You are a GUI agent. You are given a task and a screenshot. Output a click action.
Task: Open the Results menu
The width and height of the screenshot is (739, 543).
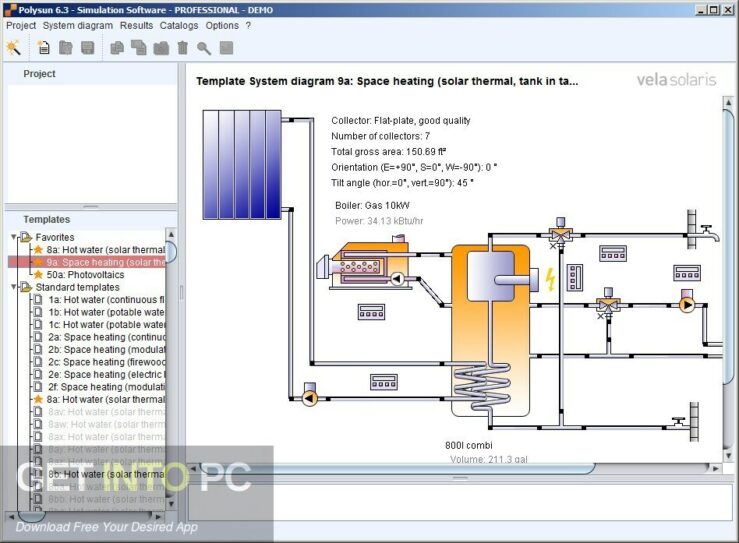pyautogui.click(x=136, y=25)
